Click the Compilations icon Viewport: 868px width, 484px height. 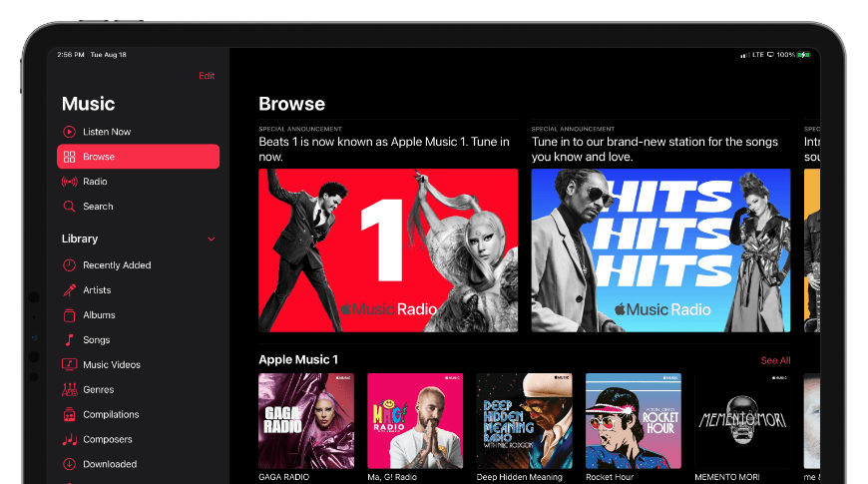[x=69, y=414]
